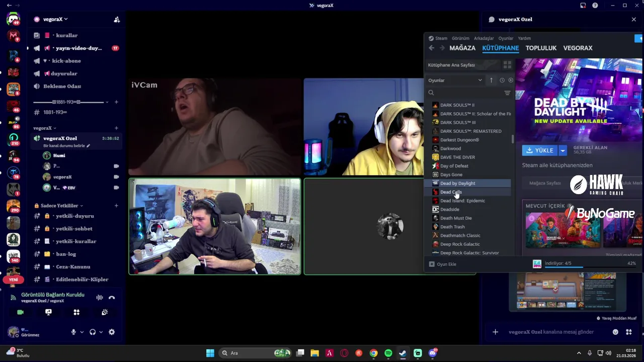Add channel to vegoraX category
Viewport: 644px width, 362px height.
116,128
